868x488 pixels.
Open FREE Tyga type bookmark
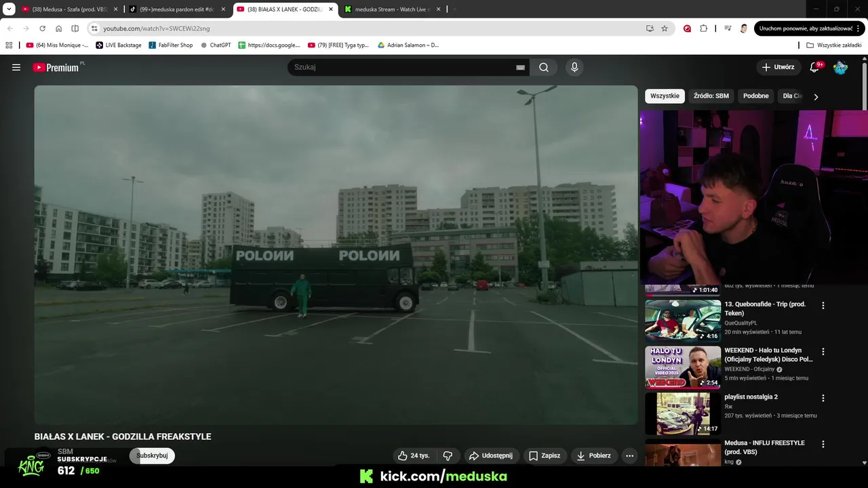pos(338,45)
